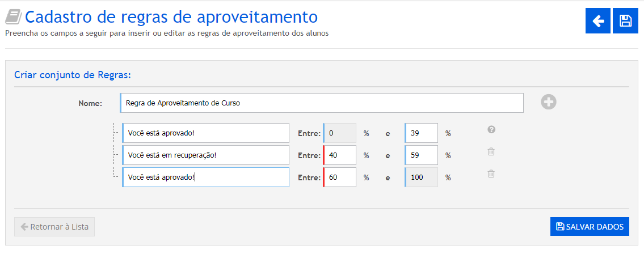Add a new rule with the plus icon
The width and height of the screenshot is (644, 254).
click(x=548, y=103)
